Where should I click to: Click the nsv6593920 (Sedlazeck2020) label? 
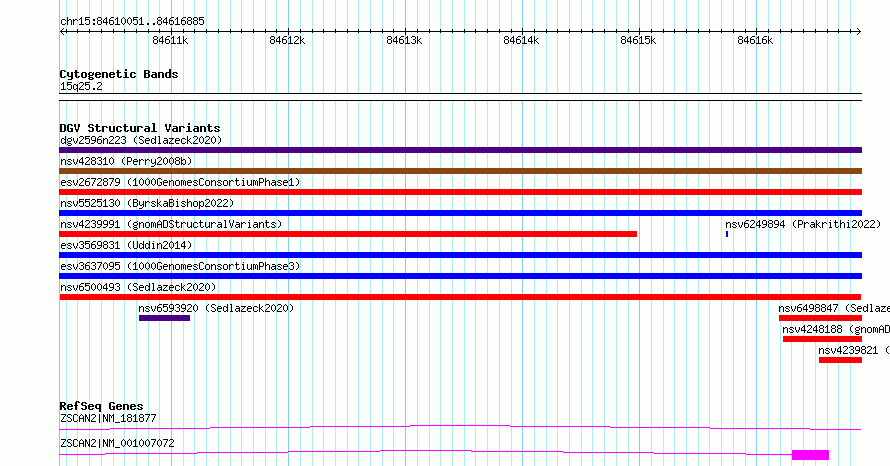point(216,308)
